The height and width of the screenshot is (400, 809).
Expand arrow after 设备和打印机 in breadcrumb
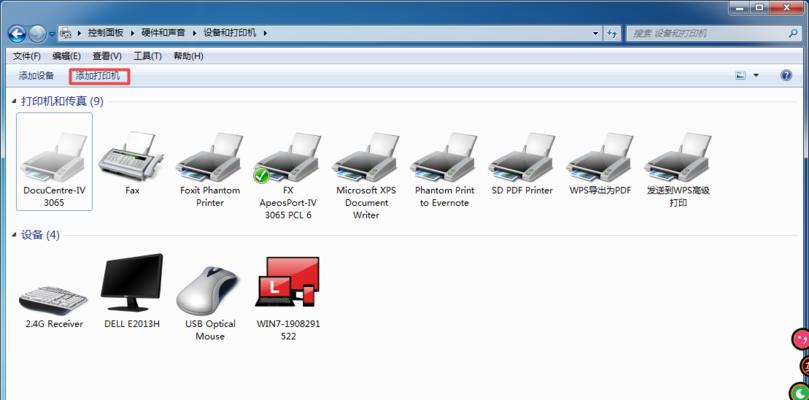(x=265, y=33)
